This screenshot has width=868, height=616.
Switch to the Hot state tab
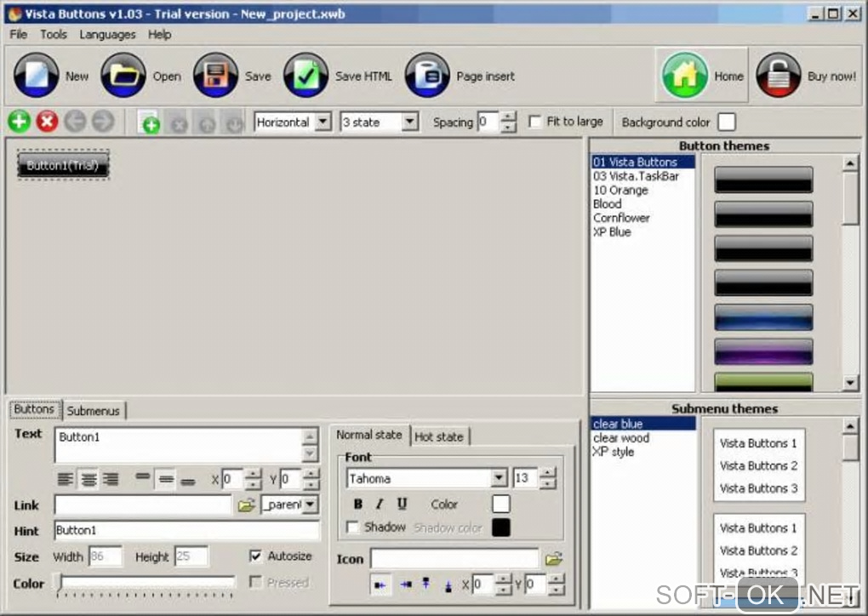(x=440, y=436)
